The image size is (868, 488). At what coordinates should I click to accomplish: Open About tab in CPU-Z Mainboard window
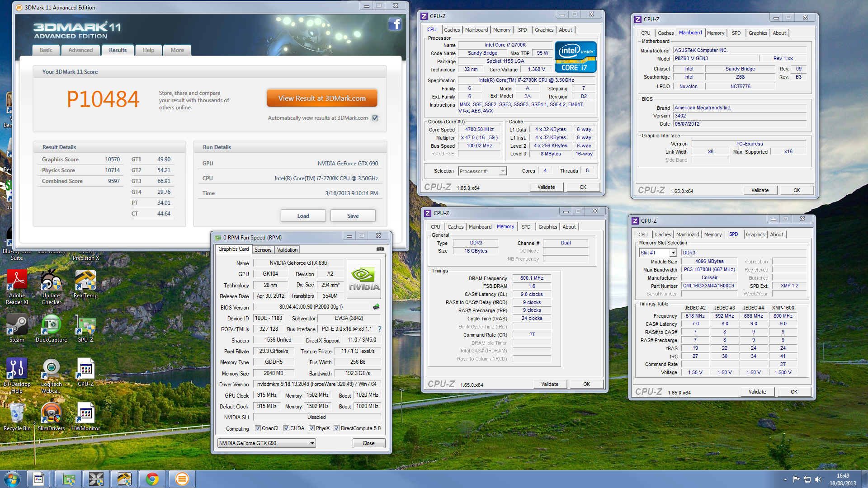click(779, 33)
